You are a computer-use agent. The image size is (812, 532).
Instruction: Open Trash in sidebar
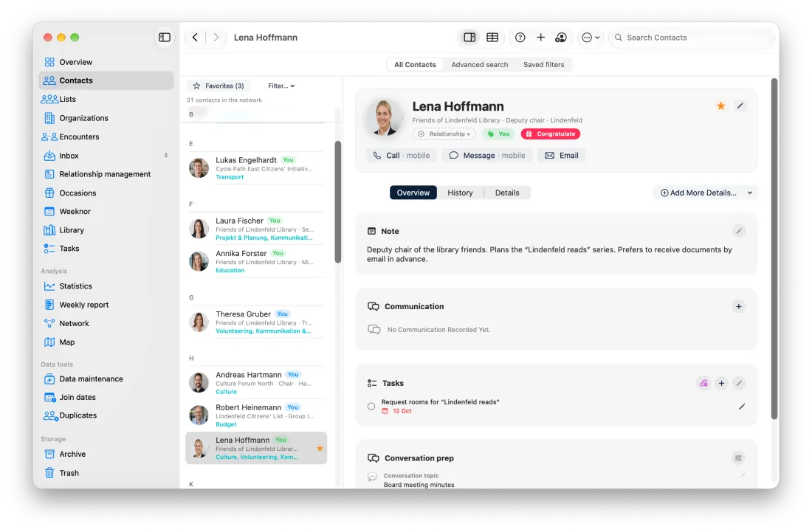106,473
